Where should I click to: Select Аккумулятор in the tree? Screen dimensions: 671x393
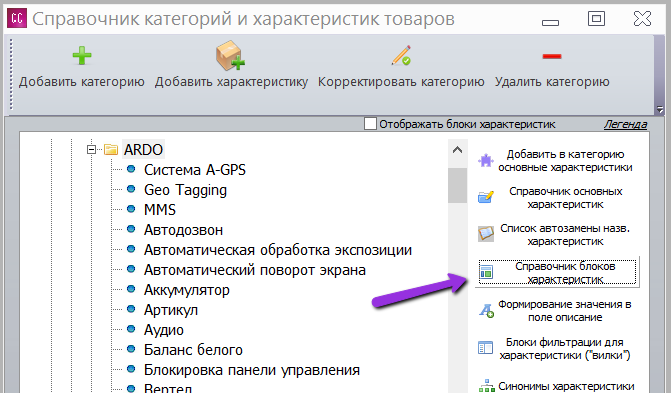click(x=187, y=290)
